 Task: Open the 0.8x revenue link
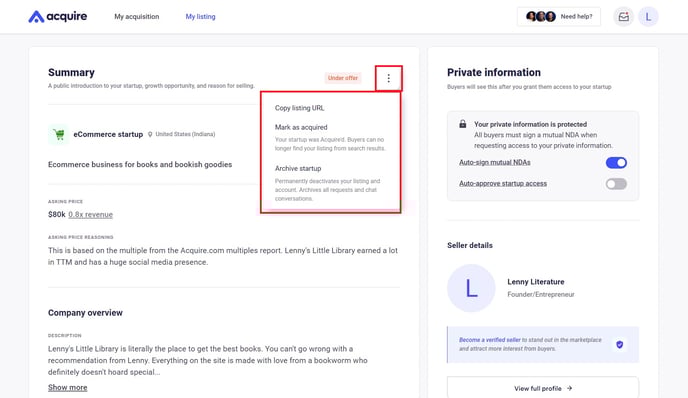pos(90,215)
